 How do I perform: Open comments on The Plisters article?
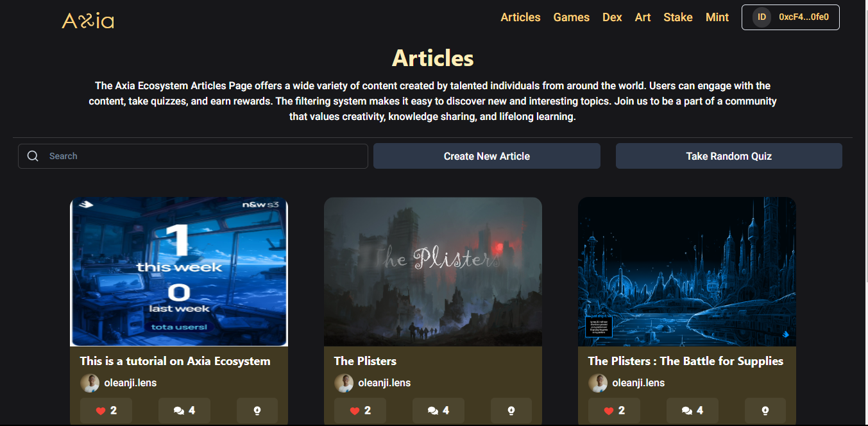[x=438, y=411]
